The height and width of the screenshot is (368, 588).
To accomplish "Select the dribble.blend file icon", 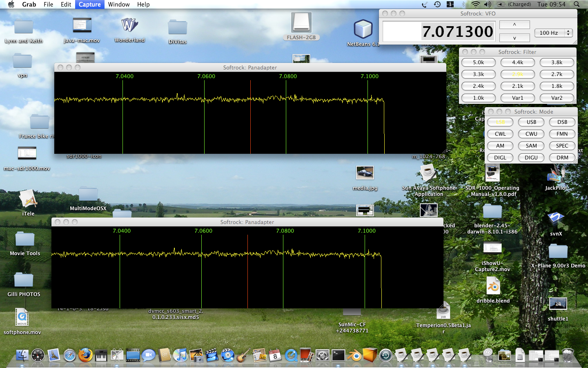I will coord(493,286).
